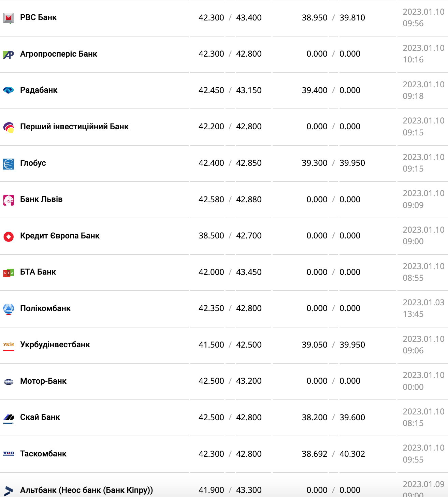Click the РВС Банк logo icon

click(9, 18)
